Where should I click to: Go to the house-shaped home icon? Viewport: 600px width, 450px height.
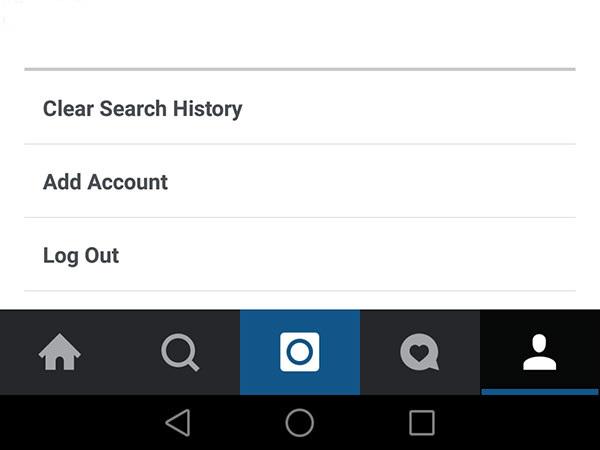tap(60, 352)
